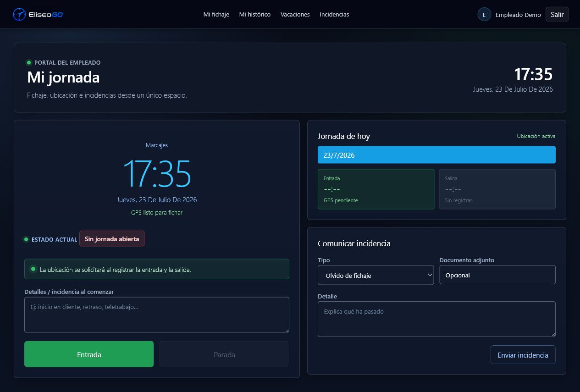The image size is (580, 392).
Task: Click the Entrada GPS pendiente card
Action: coord(376,189)
